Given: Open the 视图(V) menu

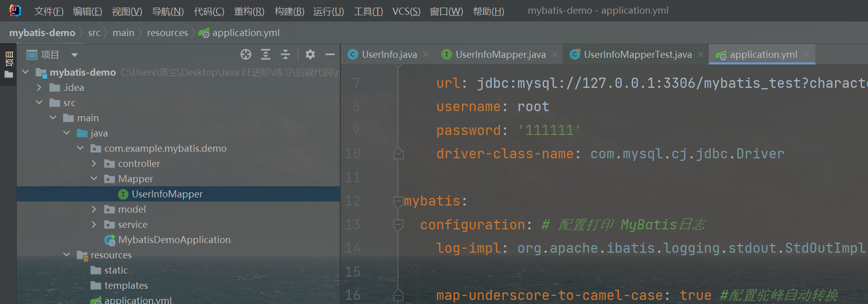Looking at the screenshot, I should [127, 11].
